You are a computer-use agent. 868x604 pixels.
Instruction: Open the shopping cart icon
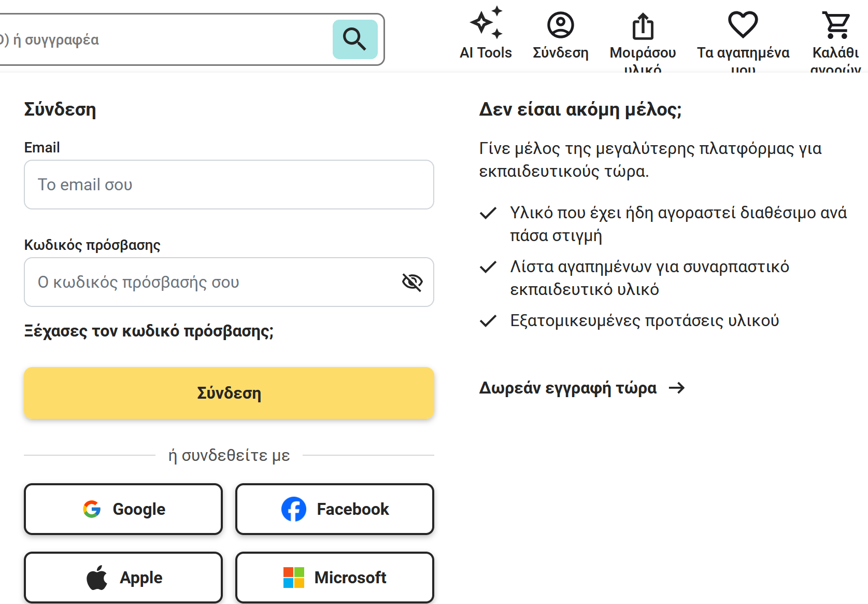click(836, 25)
